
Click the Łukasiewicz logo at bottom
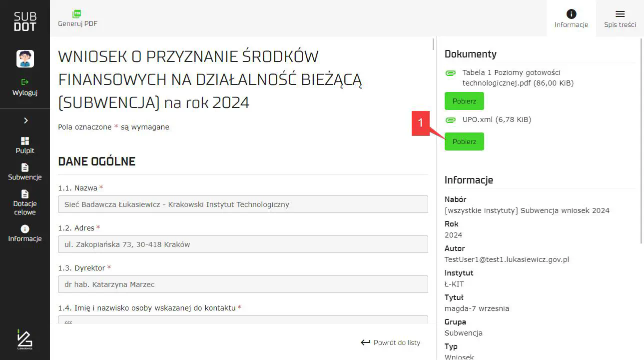pos(24,339)
